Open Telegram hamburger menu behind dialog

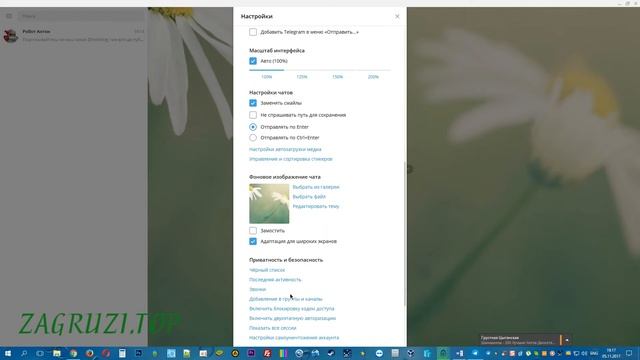coord(9,16)
